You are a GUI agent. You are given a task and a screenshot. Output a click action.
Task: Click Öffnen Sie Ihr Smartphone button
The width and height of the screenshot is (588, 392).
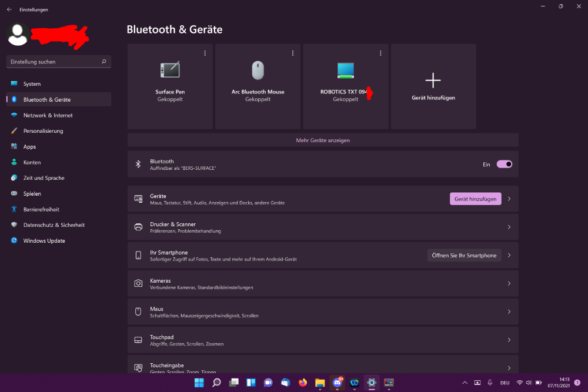(464, 255)
